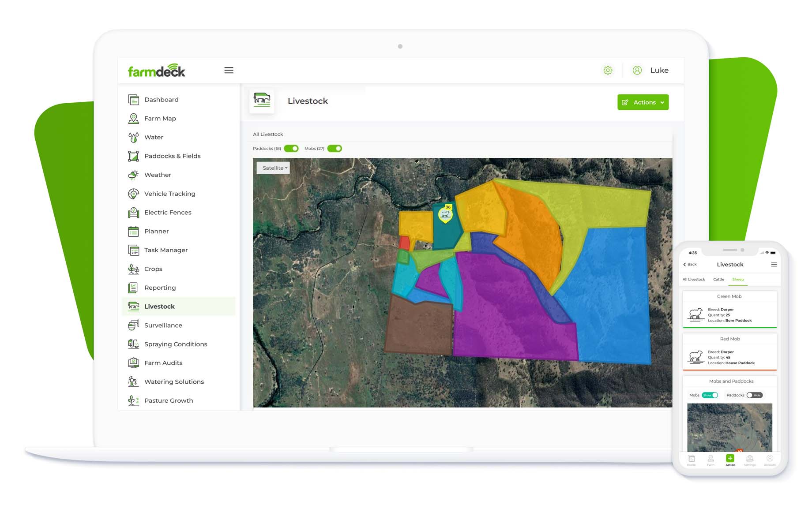The width and height of the screenshot is (812, 516).
Task: Switch to the Cattle tab on phone
Action: tap(718, 280)
